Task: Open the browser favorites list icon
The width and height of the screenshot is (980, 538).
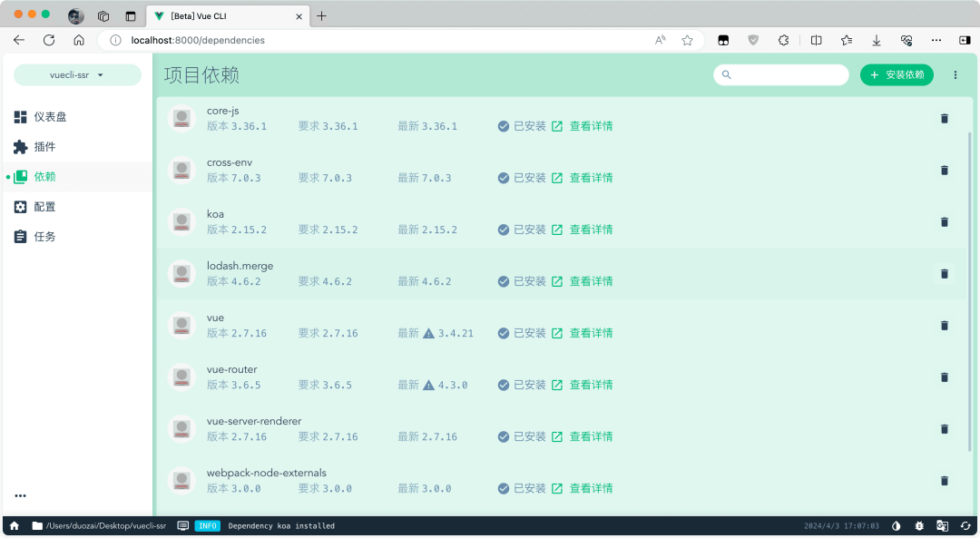Action: pyautogui.click(x=847, y=40)
